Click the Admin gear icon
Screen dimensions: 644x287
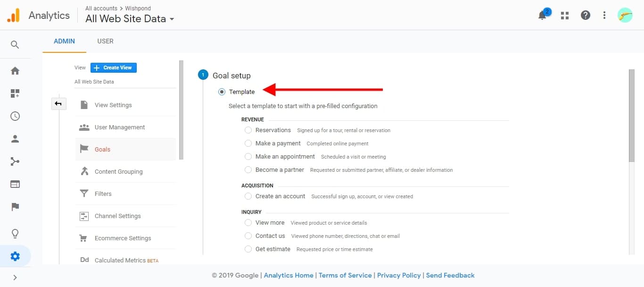[x=15, y=256]
